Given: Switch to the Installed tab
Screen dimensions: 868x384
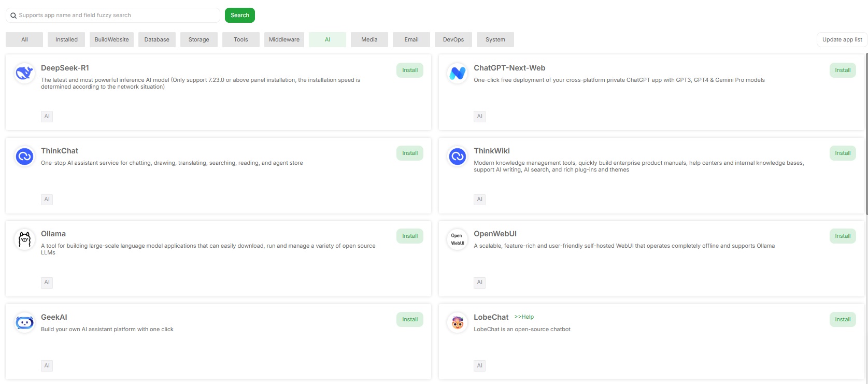Looking at the screenshot, I should pyautogui.click(x=66, y=39).
